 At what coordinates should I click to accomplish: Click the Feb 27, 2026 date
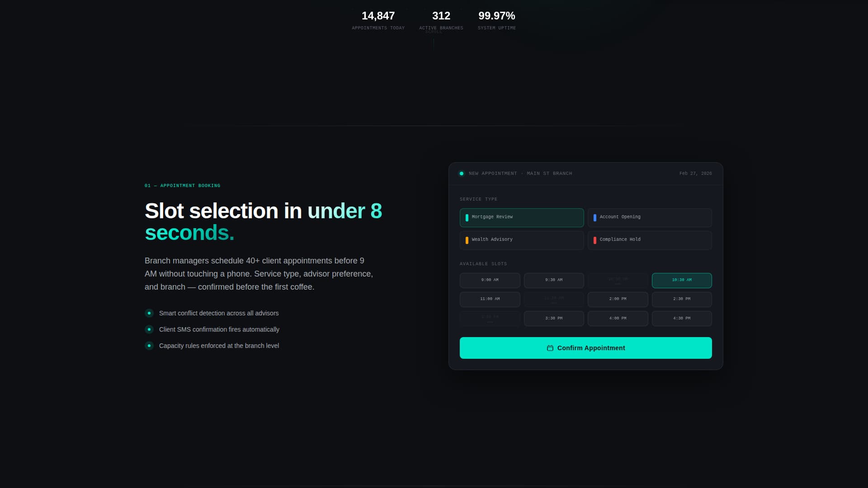[x=695, y=174]
